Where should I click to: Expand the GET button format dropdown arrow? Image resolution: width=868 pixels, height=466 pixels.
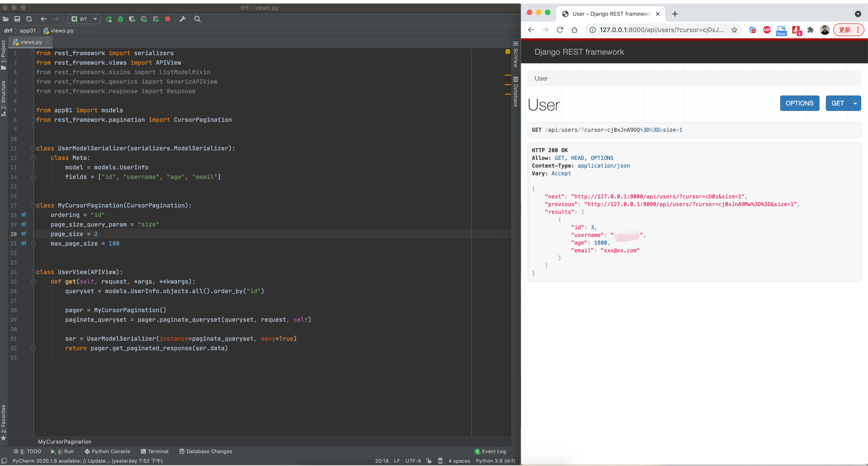855,103
